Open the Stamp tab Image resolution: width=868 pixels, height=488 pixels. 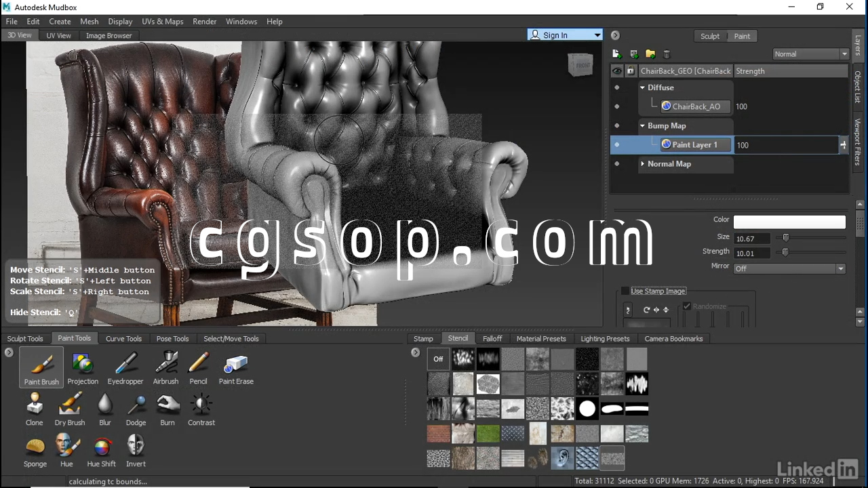pos(423,339)
